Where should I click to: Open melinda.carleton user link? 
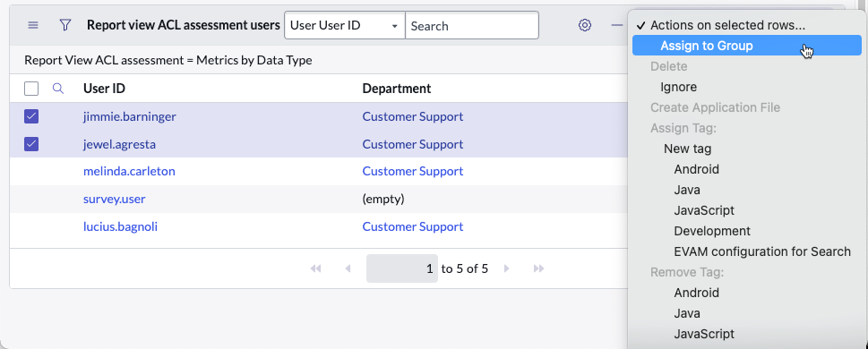[129, 172]
